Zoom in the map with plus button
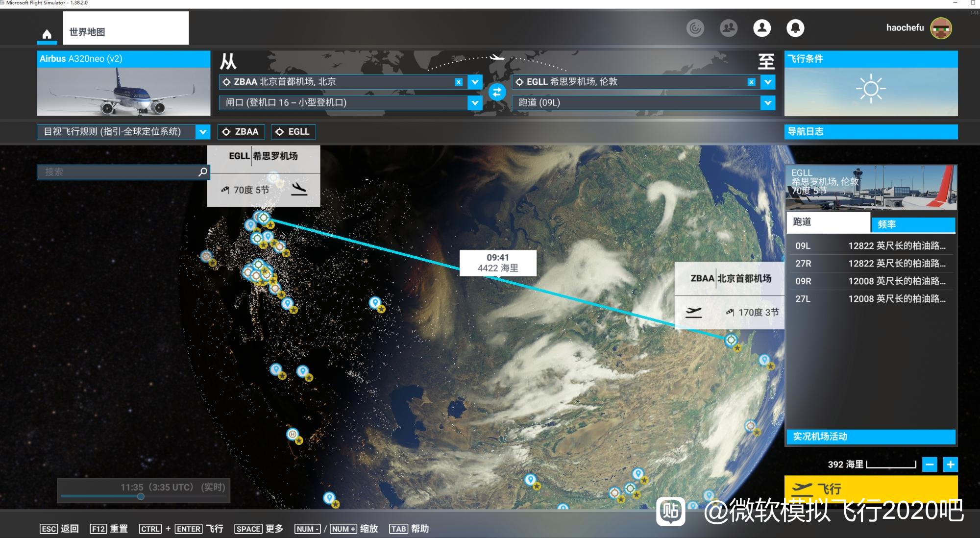 950,465
